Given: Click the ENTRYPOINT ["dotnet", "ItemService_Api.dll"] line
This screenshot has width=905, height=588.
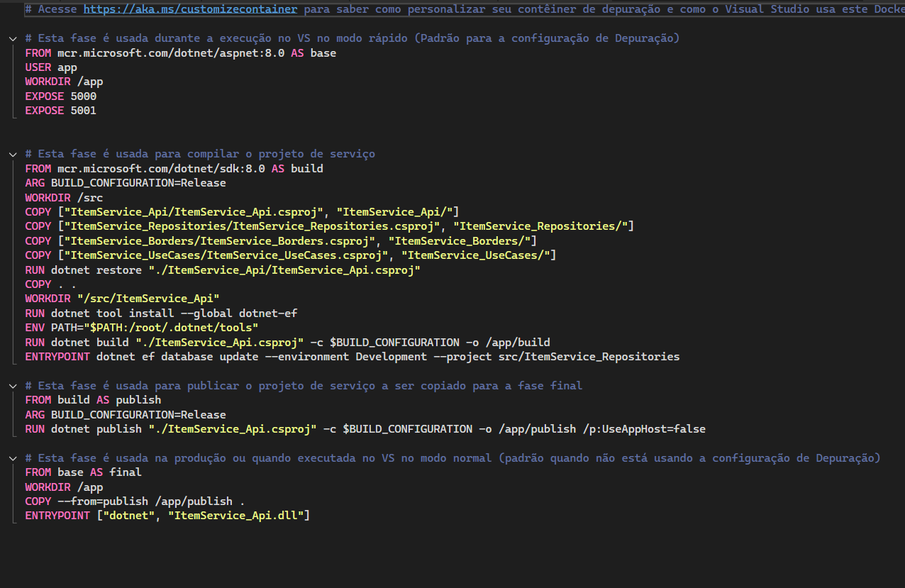Looking at the screenshot, I should 167,516.
